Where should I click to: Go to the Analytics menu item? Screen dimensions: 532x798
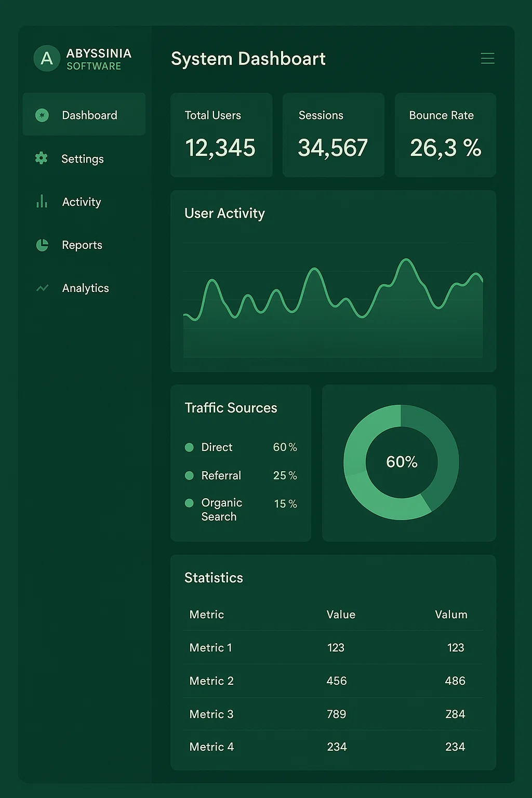(x=85, y=288)
